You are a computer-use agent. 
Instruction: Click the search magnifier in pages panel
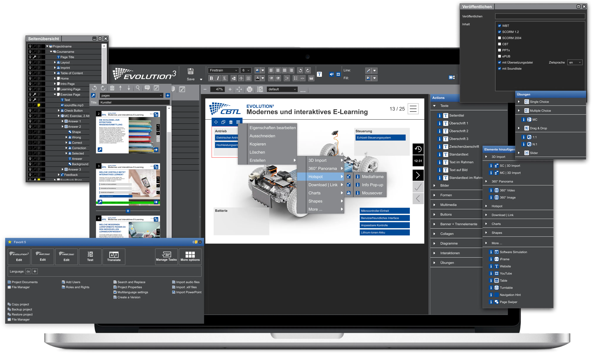pyautogui.click(x=138, y=88)
